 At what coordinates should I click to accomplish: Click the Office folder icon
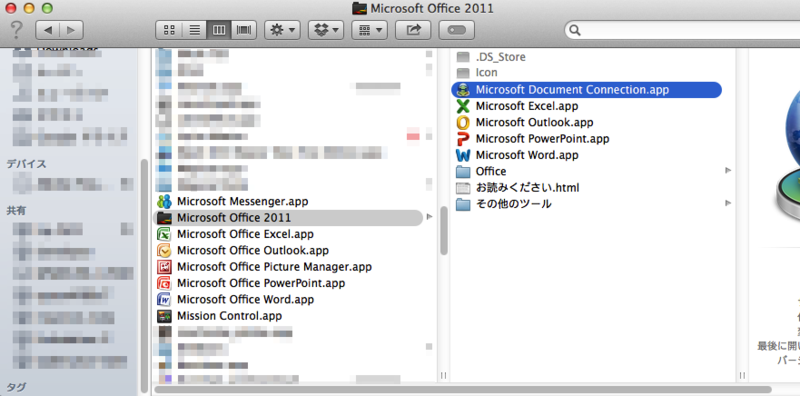coord(463,171)
